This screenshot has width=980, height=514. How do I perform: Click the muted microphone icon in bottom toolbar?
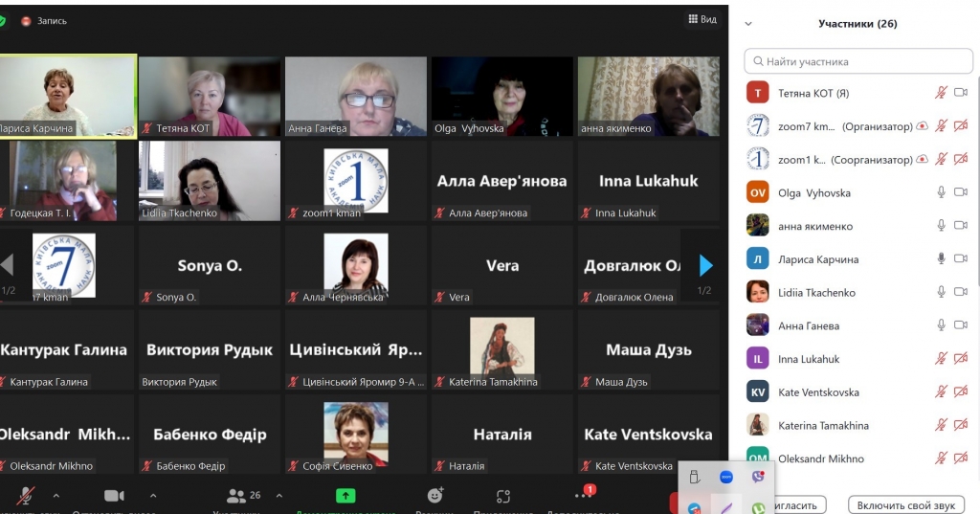pyautogui.click(x=25, y=495)
